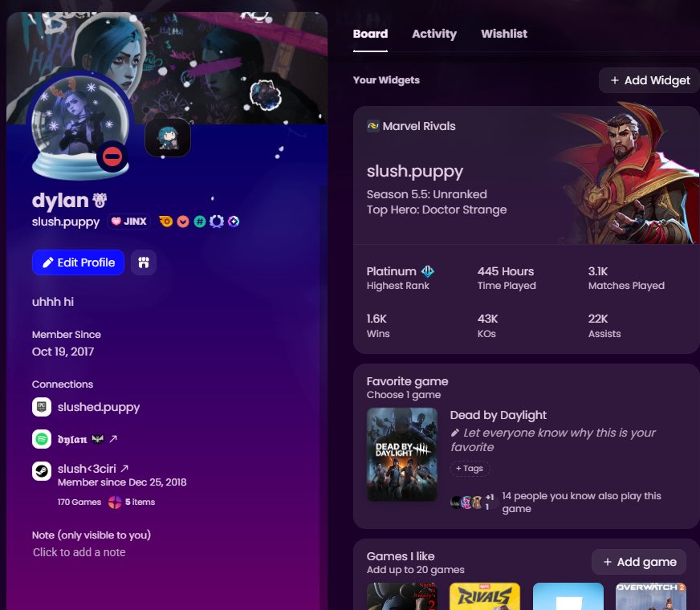
Task: Click the Steam connection icon
Action: 42,471
